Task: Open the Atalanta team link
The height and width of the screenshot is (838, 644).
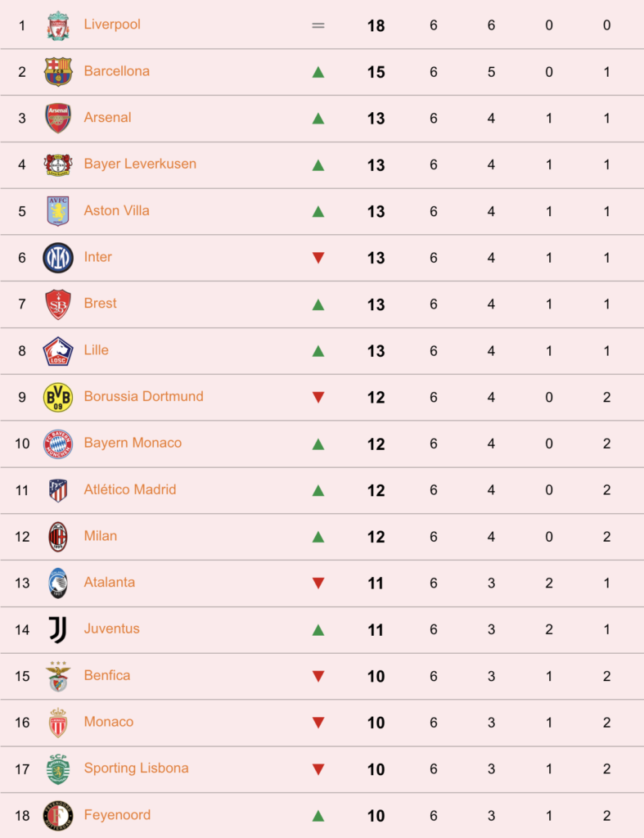Action: [110, 583]
